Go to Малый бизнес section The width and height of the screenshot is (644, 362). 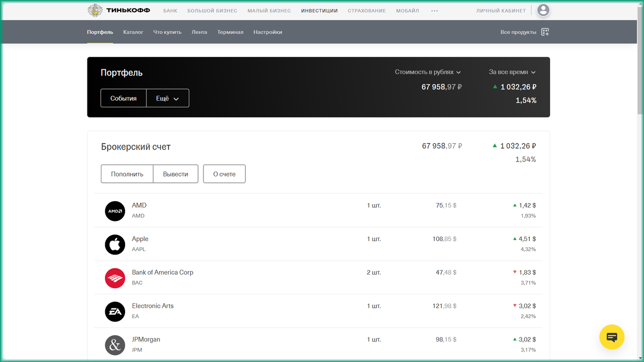[269, 11]
